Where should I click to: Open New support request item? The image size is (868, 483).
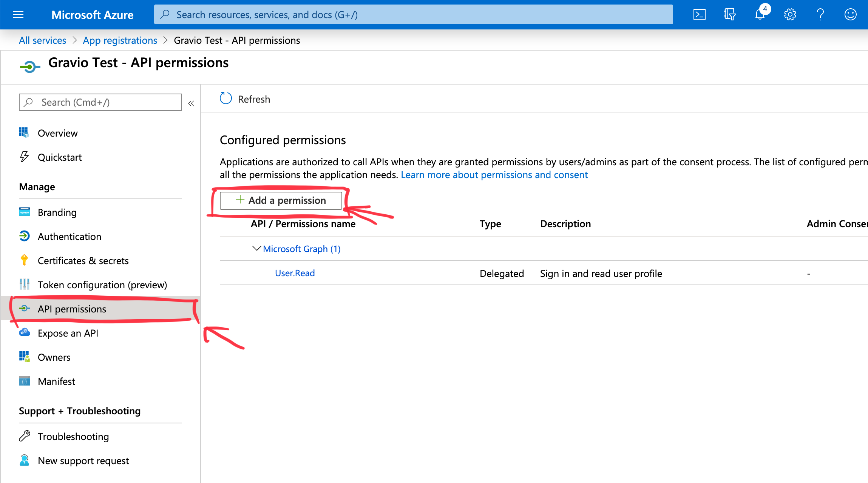83,461
